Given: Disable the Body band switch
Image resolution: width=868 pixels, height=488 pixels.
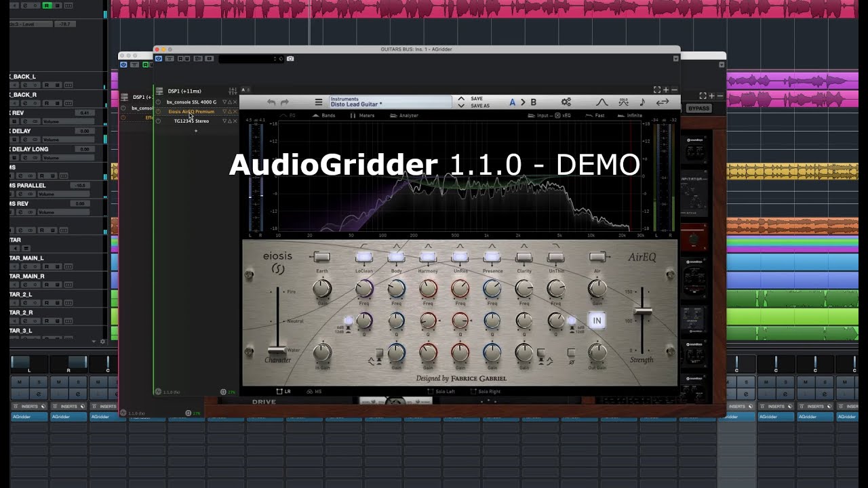Looking at the screenshot, I should [x=396, y=257].
